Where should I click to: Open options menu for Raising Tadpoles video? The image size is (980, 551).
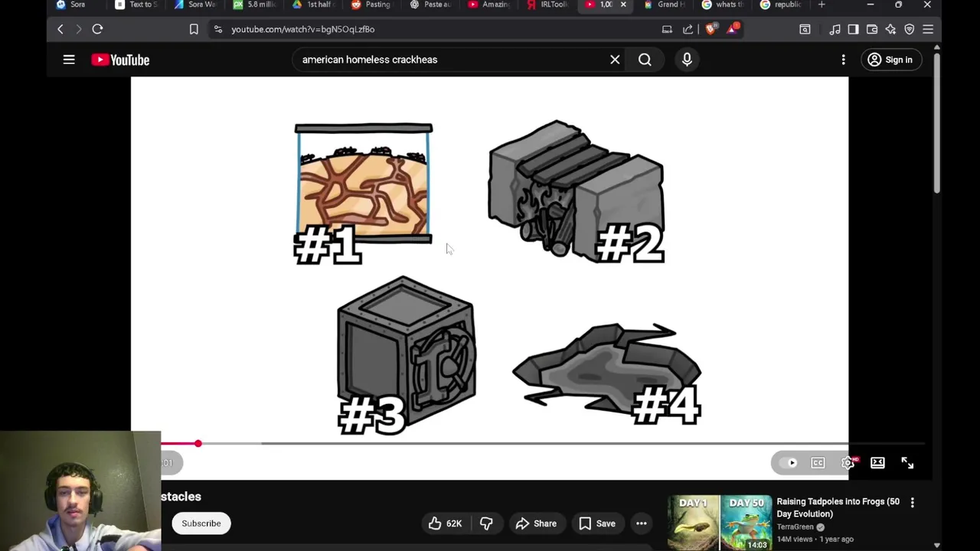(x=912, y=502)
